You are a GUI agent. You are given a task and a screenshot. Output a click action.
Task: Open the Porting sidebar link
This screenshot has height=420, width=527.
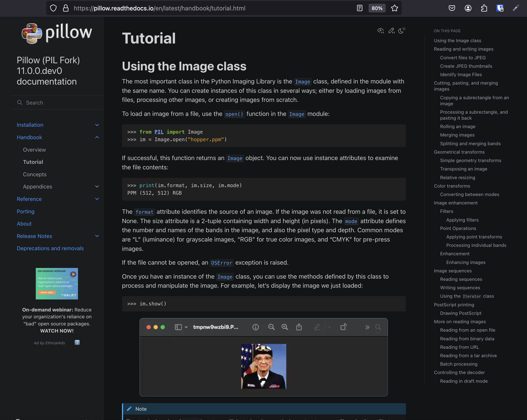coord(26,212)
